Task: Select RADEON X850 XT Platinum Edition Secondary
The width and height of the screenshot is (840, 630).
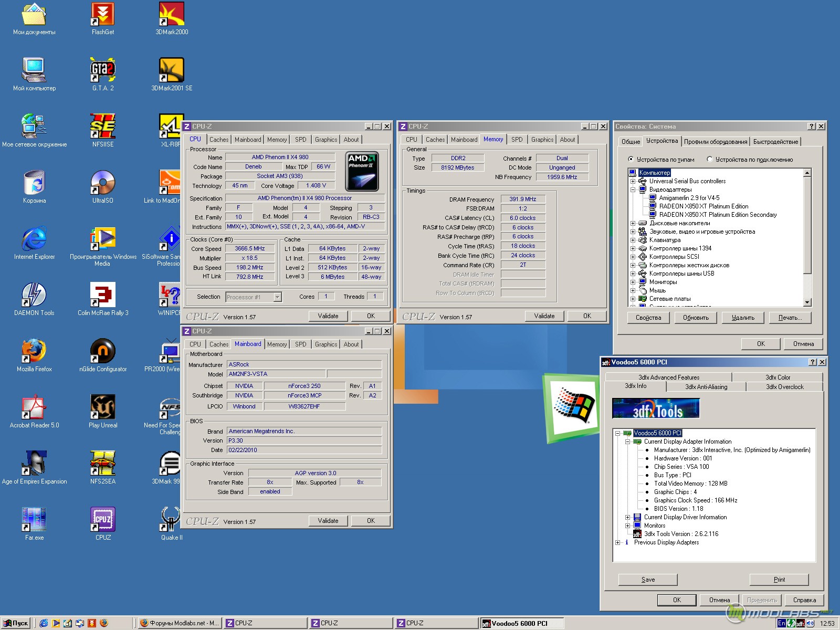Action: [718, 215]
